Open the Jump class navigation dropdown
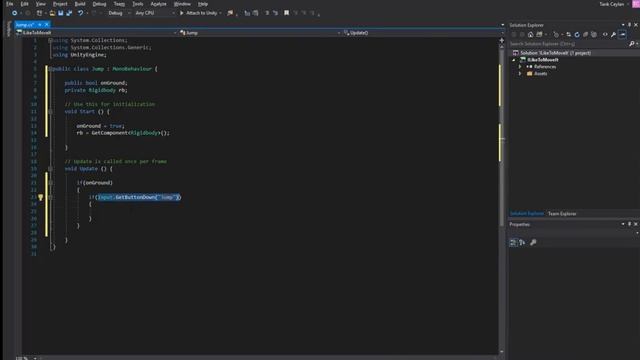Viewport: 640px width, 360px height. click(260, 33)
